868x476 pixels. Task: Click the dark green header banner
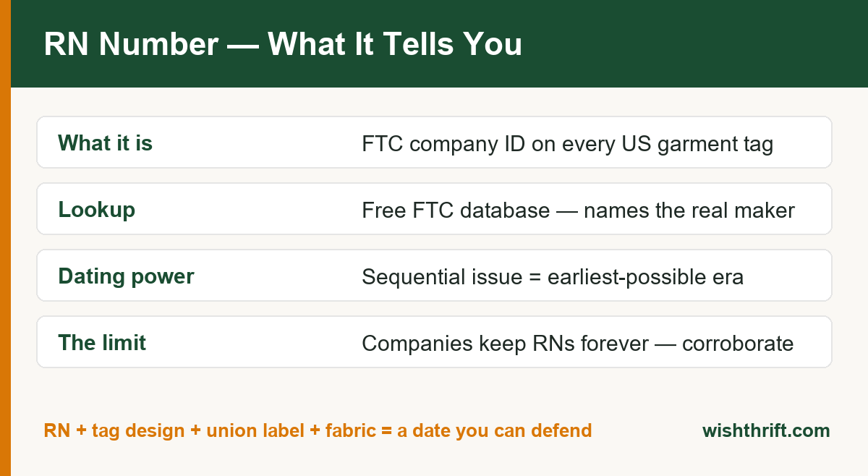point(439,43)
